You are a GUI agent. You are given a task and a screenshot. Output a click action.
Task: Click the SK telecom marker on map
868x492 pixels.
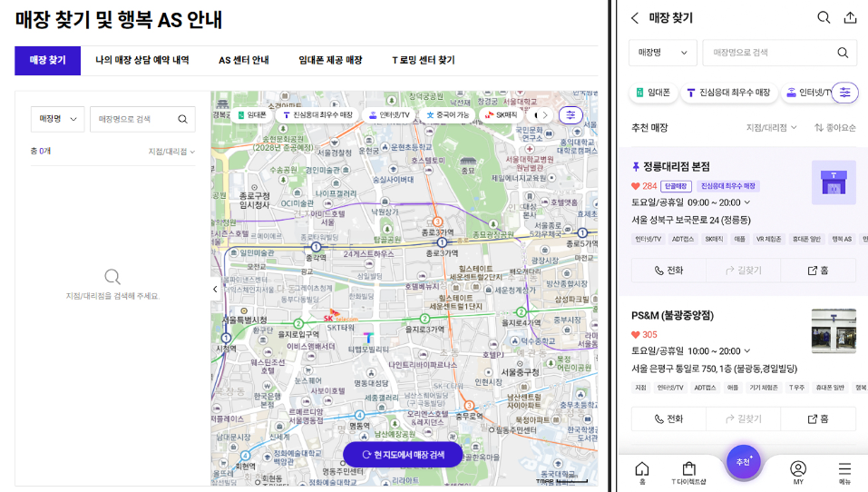339,317
